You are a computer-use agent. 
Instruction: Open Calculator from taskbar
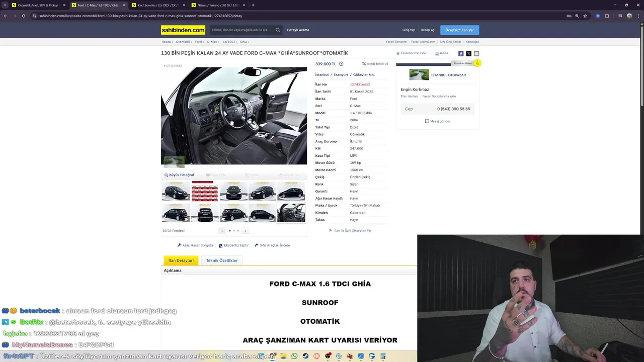coord(383,356)
